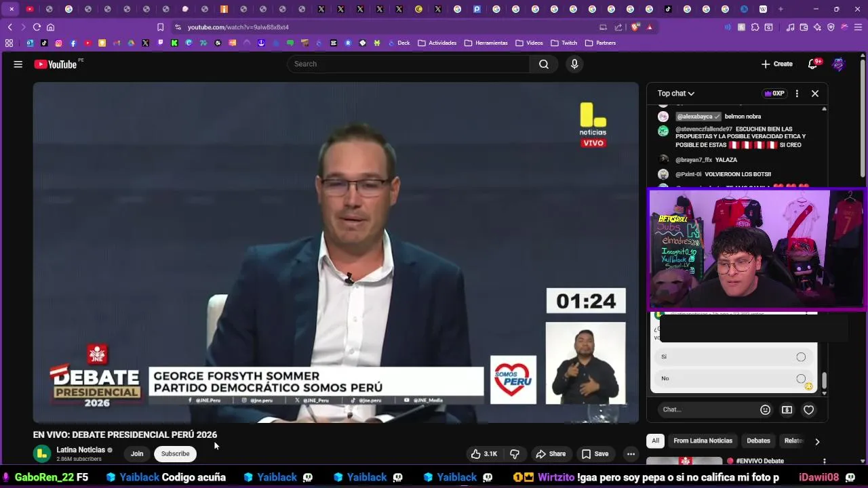This screenshot has width=868, height=488.
Task: Select From Latina Noticias chip
Action: [703, 441]
